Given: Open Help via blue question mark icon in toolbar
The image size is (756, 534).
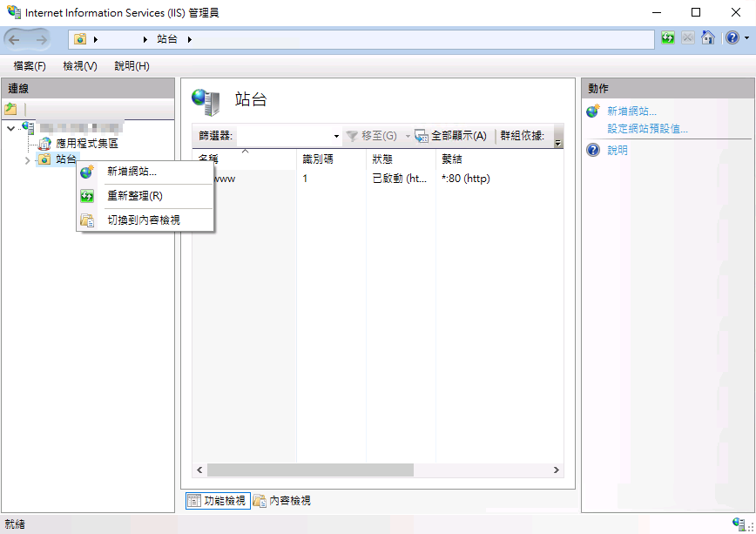Looking at the screenshot, I should point(732,37).
